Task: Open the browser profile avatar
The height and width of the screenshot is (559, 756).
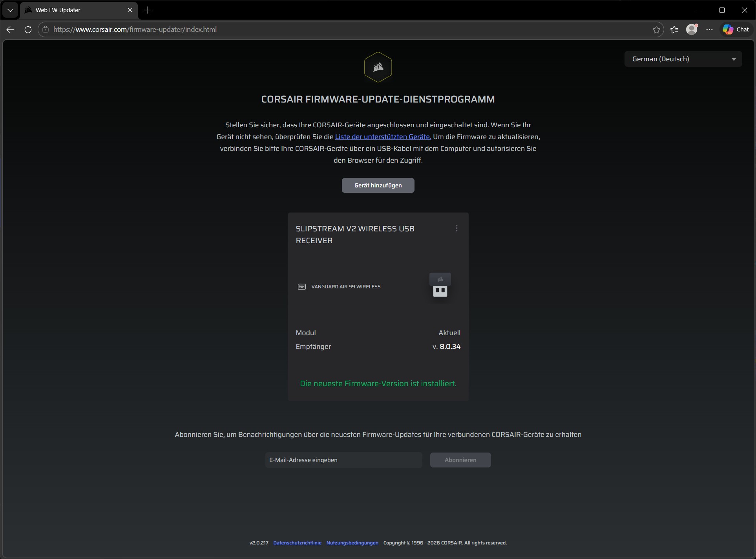Action: tap(692, 29)
